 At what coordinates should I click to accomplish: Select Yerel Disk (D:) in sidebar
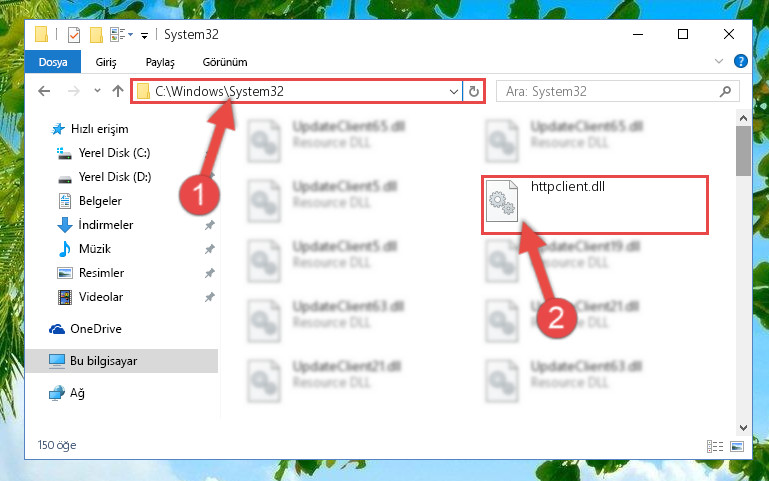(115, 177)
